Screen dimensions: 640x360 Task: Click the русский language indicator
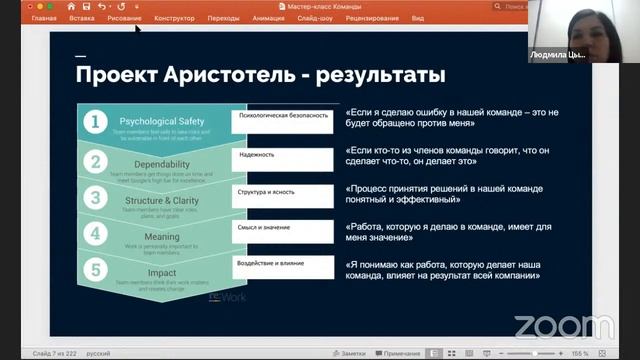98,353
